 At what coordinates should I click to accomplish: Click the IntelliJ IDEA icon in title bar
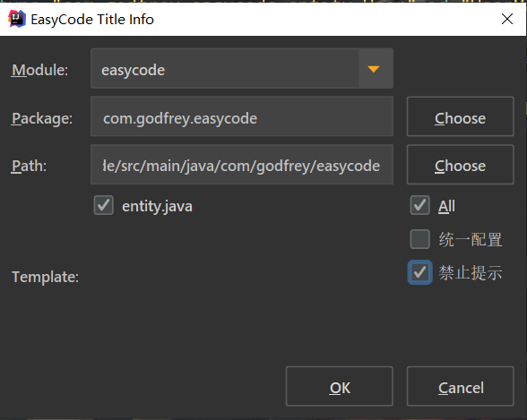17,19
